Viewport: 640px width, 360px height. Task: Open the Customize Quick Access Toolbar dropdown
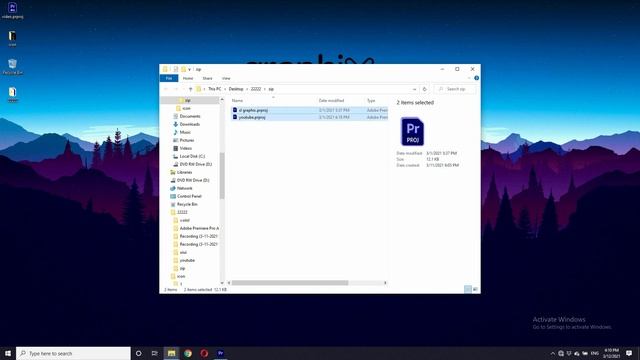pos(189,69)
